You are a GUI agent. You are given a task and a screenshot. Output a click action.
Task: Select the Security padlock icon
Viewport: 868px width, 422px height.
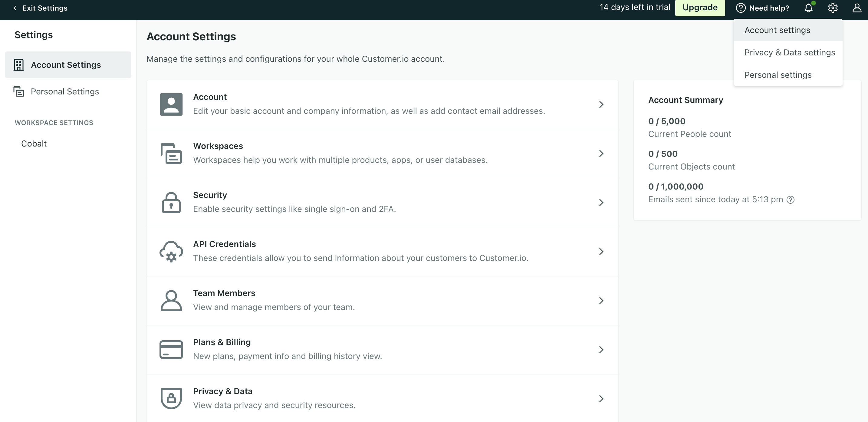171,202
